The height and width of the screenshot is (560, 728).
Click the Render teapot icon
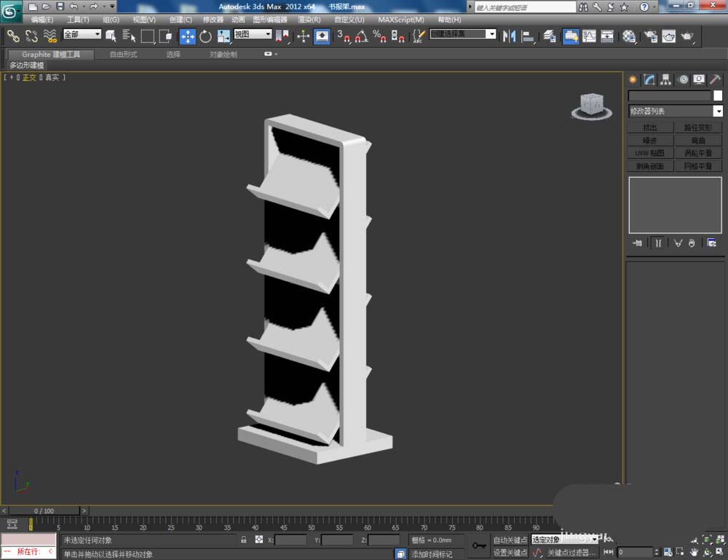686,36
